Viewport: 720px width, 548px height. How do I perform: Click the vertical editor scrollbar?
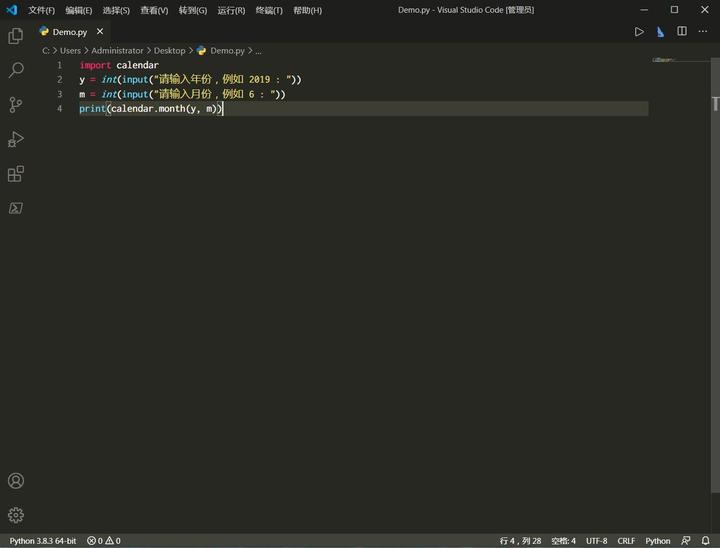click(715, 276)
